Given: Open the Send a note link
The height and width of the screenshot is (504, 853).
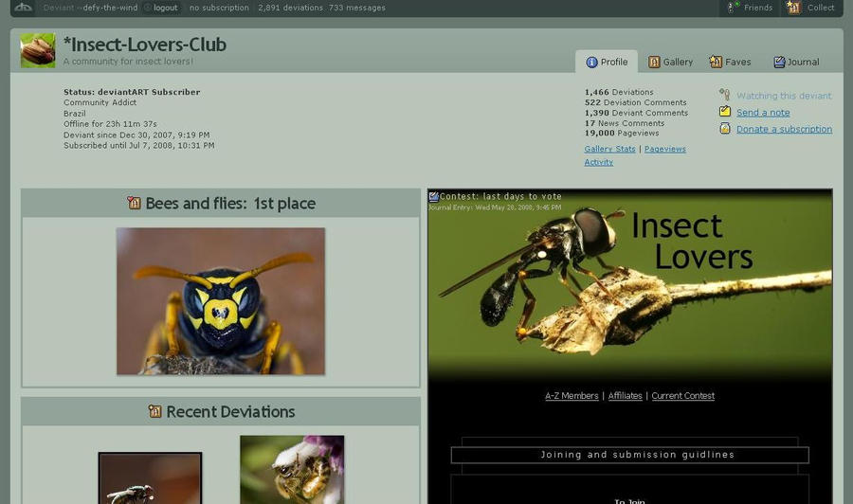Looking at the screenshot, I should 763,112.
